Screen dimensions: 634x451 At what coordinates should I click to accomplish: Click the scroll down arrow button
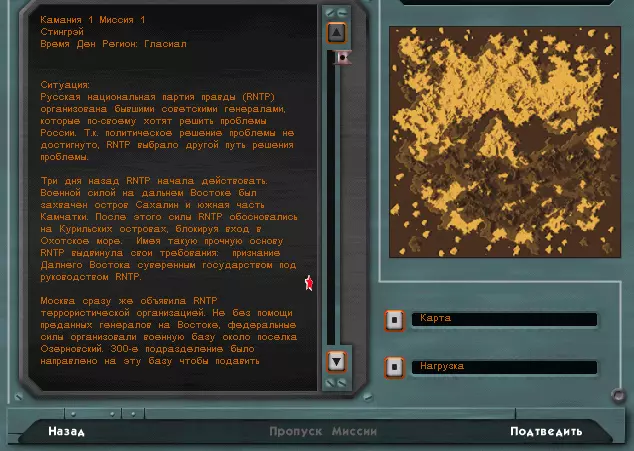tap(336, 362)
